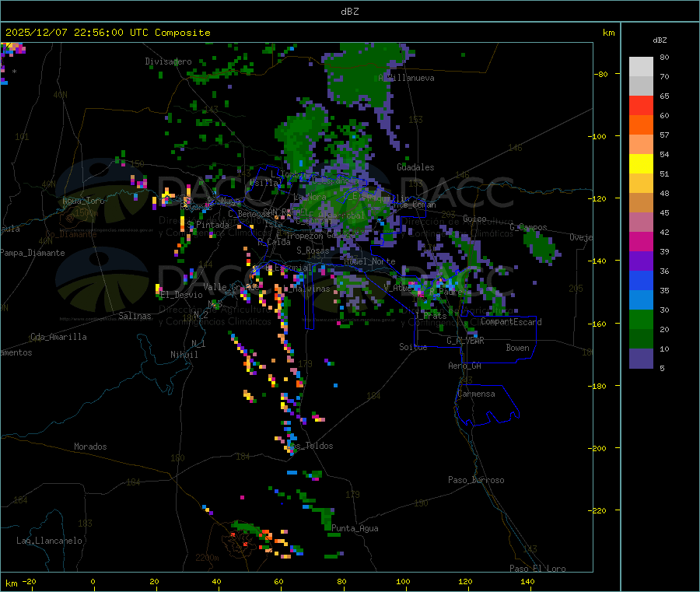This screenshot has width=700, height=592.
Task: Click the 'CompantEscard' label
Action: point(511,322)
